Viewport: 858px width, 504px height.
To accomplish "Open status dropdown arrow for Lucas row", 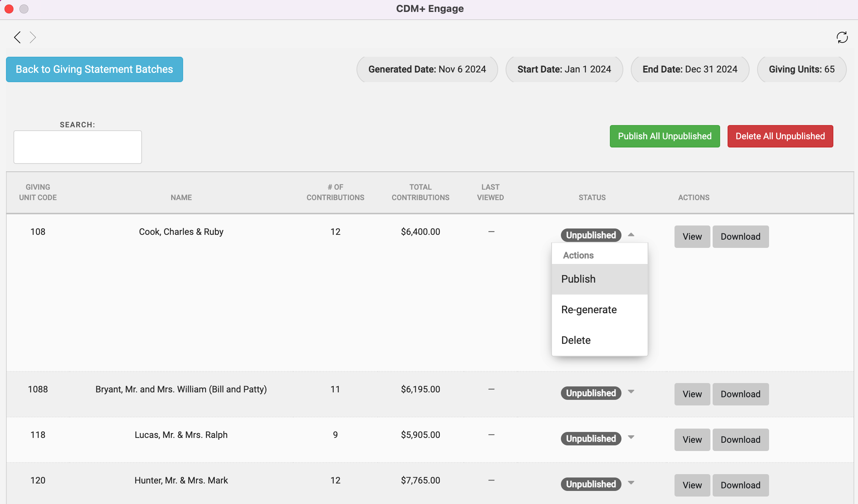I will (631, 438).
